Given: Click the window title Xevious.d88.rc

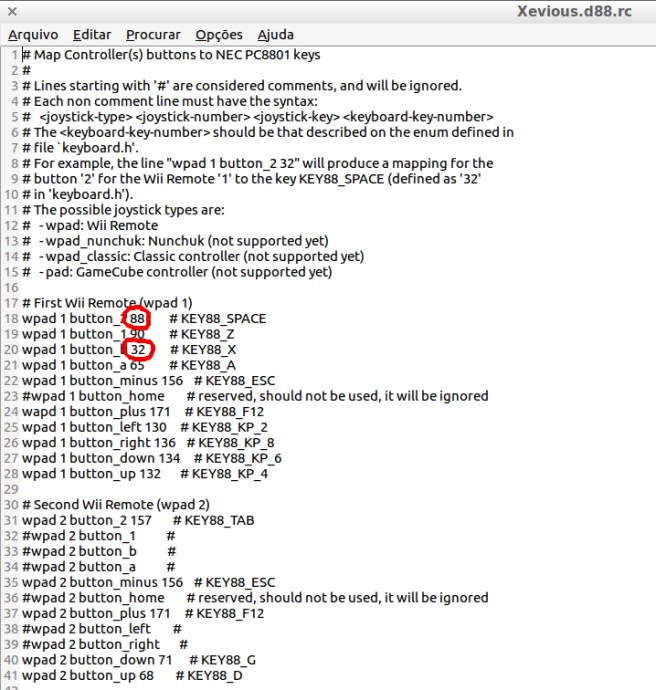Looking at the screenshot, I should pos(575,11).
